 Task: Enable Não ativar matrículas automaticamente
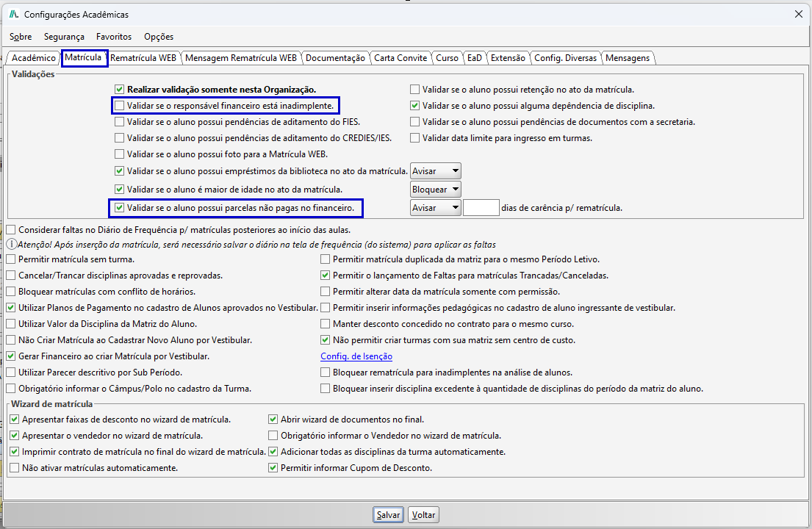[x=15, y=468]
